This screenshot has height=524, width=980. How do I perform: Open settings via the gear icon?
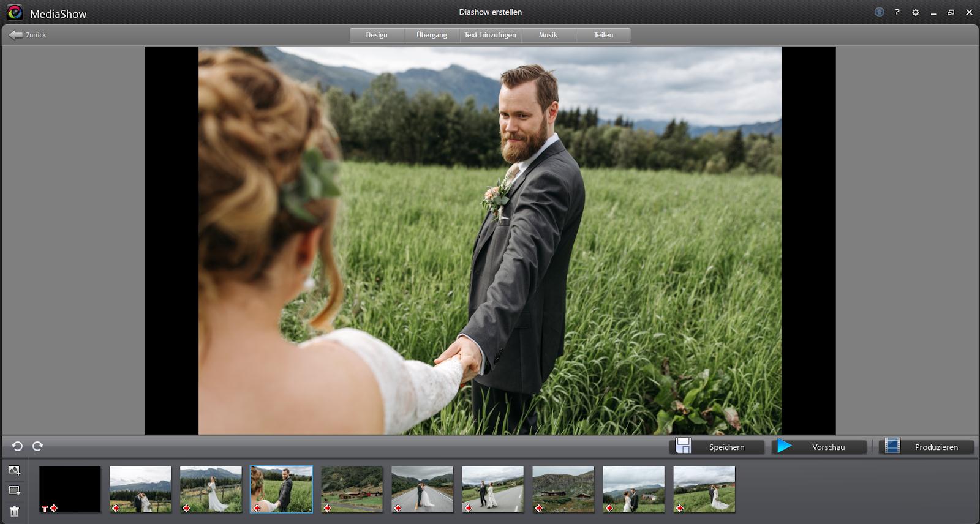[916, 12]
